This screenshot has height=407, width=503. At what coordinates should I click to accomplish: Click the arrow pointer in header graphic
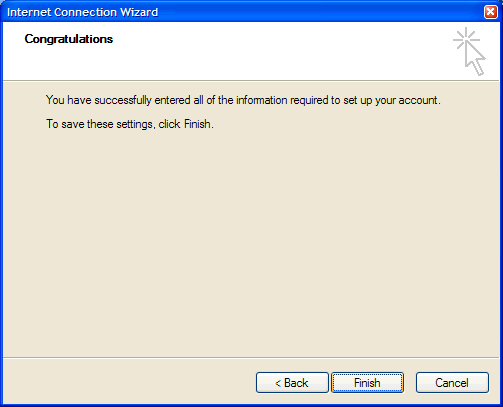pyautogui.click(x=475, y=58)
